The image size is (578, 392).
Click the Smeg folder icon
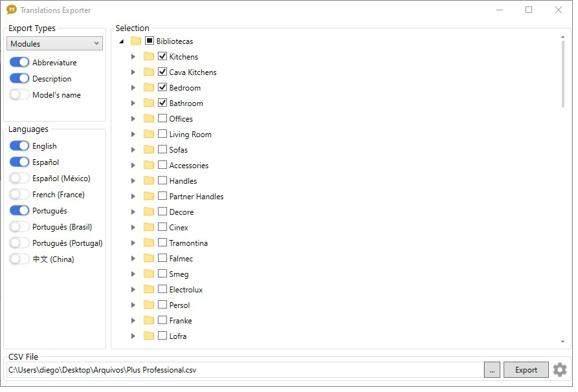(150, 274)
